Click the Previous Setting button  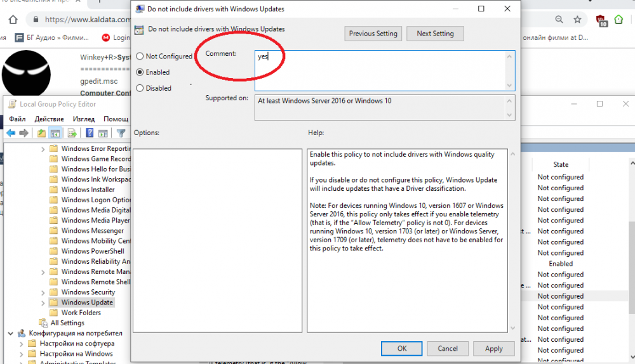(373, 34)
